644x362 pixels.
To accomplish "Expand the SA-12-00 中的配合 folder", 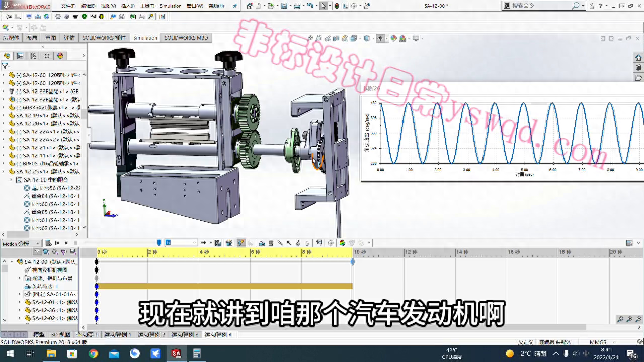I will [12, 179].
